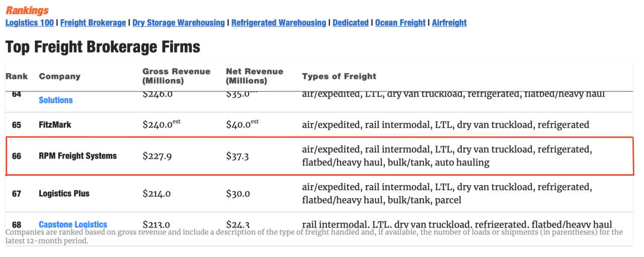This screenshot has width=644, height=257.
Task: Select the Gross Revenue (Millions) column header
Action: click(x=176, y=76)
